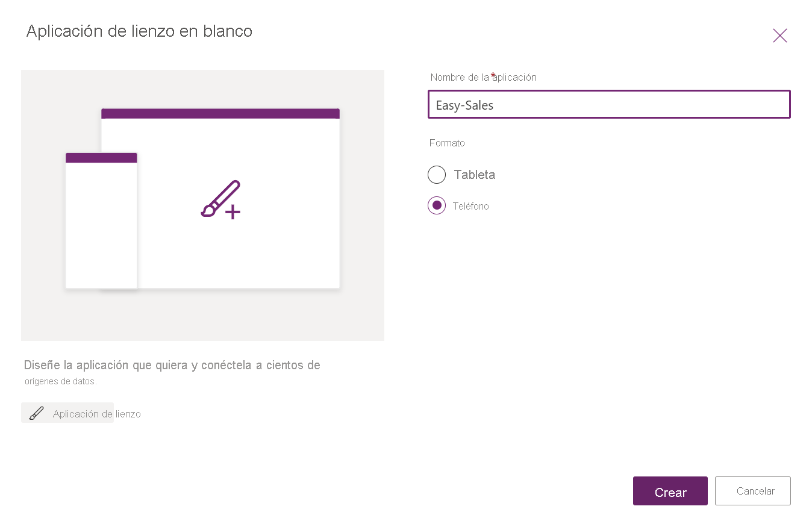Image resolution: width=812 pixels, height=515 pixels.
Task: Click the dialog title Aplicación de lienzo en blanco
Action: (x=139, y=31)
